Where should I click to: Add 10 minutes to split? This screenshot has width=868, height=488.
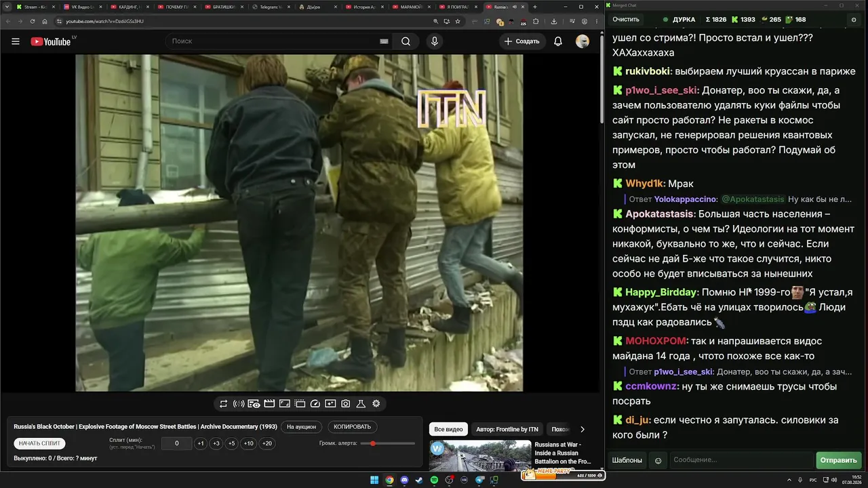coord(249,443)
